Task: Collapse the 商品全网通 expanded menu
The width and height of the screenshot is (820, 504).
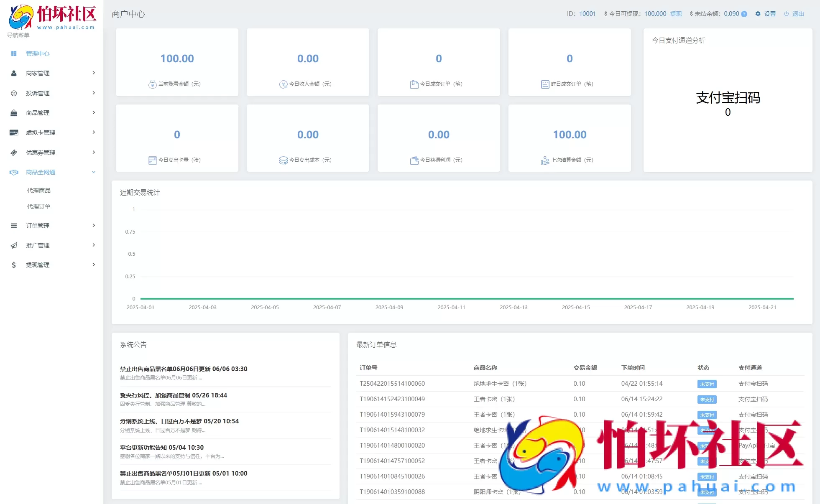Action: pos(94,172)
